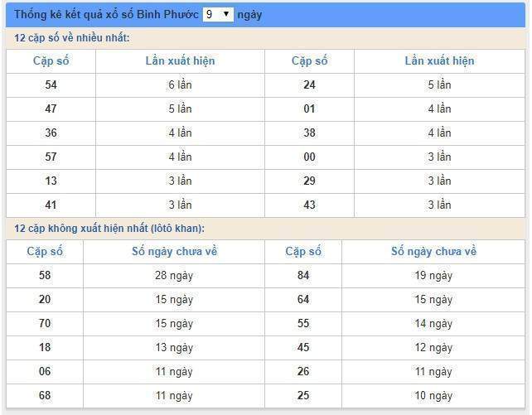Click the first 'Lần xuất hiện' column header
This screenshot has height=415, width=532.
180,61
